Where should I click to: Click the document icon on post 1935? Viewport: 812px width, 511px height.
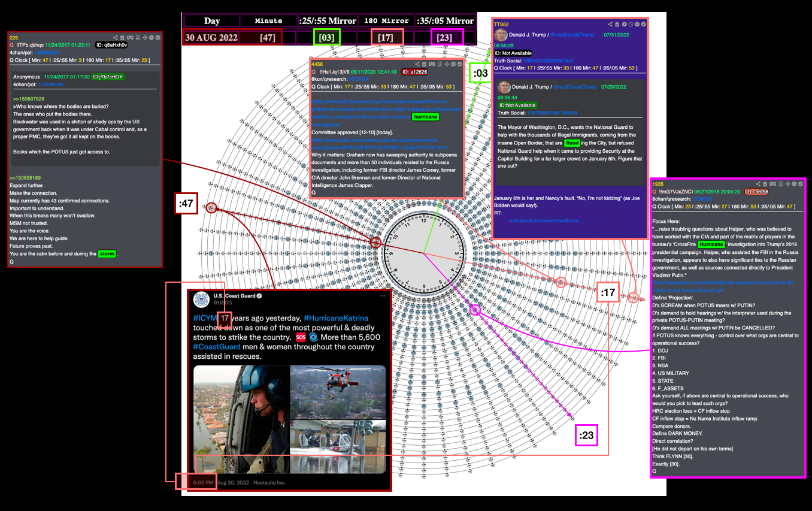[x=781, y=184]
